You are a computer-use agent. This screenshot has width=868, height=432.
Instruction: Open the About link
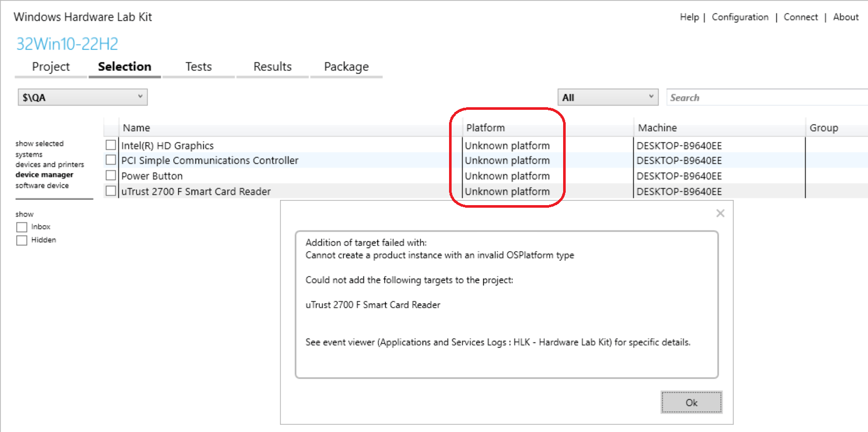pos(846,17)
